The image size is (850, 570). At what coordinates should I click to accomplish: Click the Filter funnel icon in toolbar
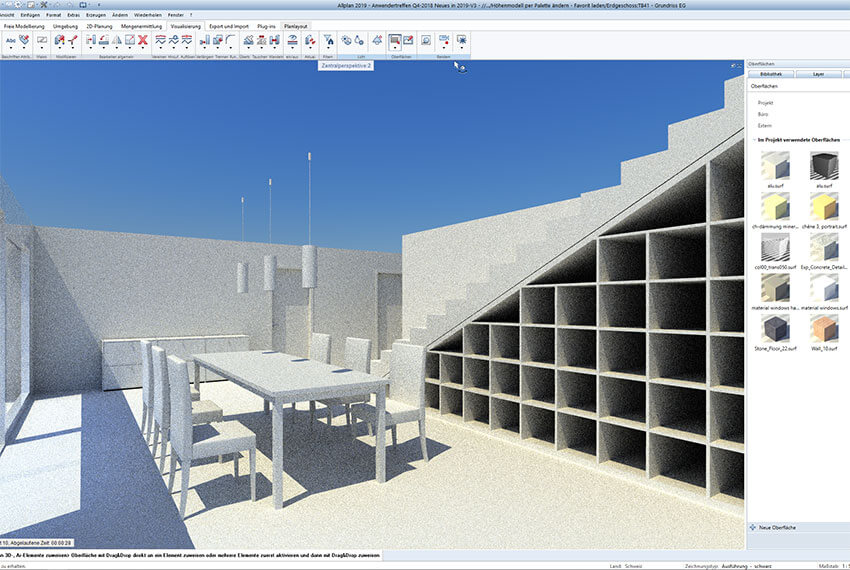pos(327,41)
